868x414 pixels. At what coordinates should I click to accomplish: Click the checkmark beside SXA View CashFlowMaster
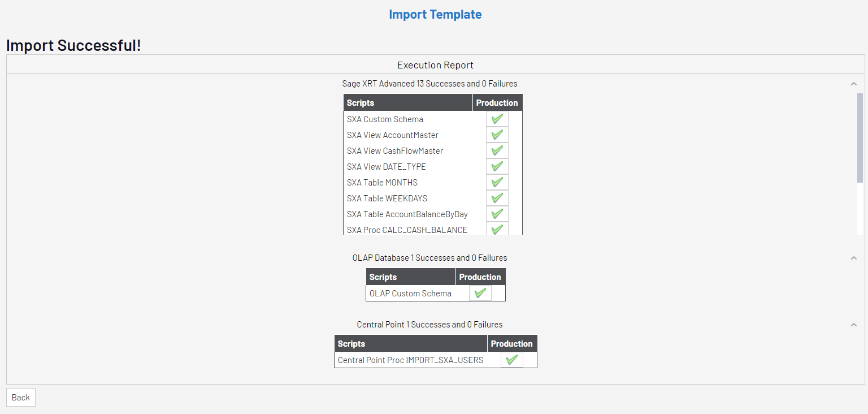(497, 151)
